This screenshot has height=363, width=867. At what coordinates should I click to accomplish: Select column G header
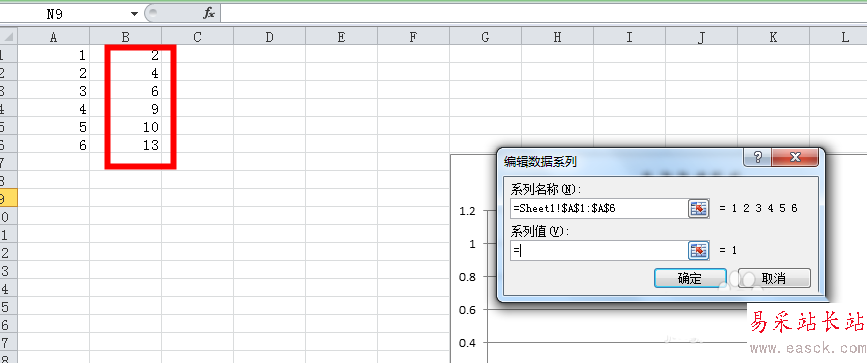(485, 37)
